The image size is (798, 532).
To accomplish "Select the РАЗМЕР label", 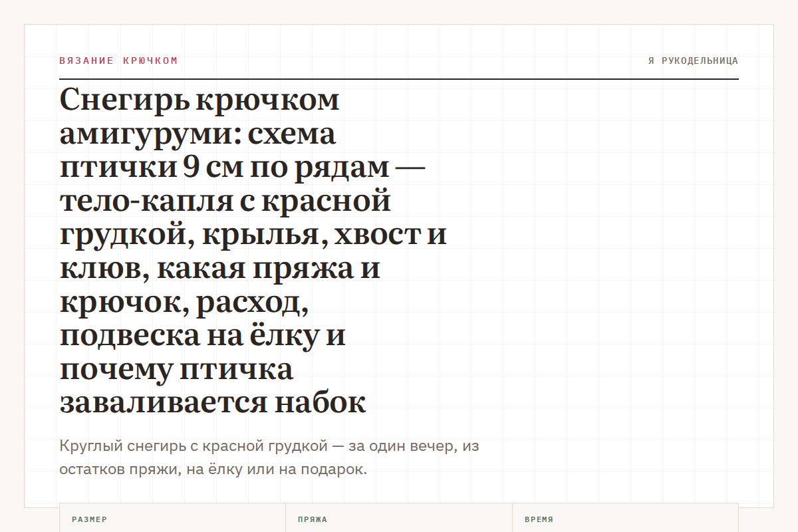I will (x=90, y=519).
